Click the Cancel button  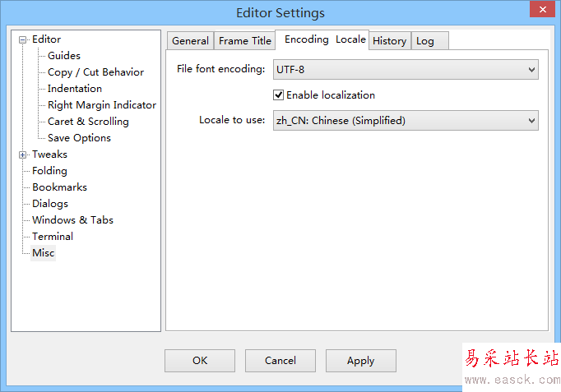pos(280,361)
